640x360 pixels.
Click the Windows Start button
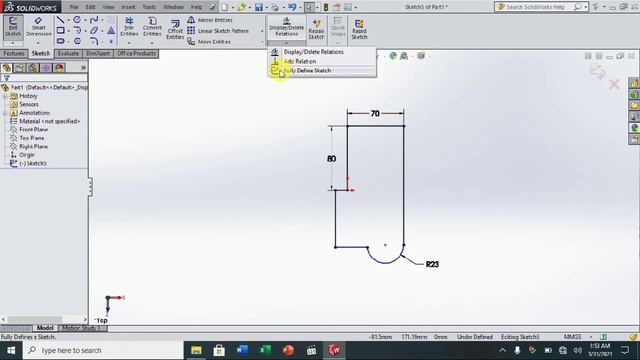[11, 350]
